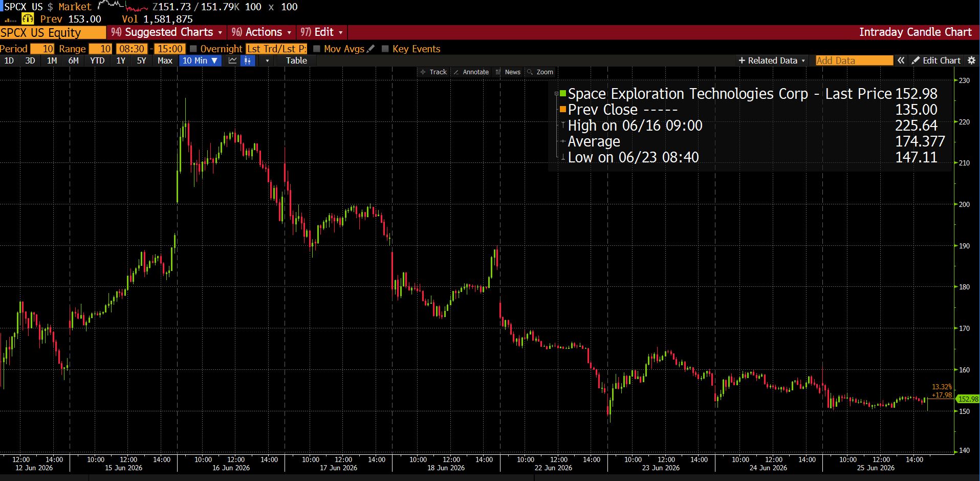Choose the YTD time range
Screen dimensions: 980x481
97,60
